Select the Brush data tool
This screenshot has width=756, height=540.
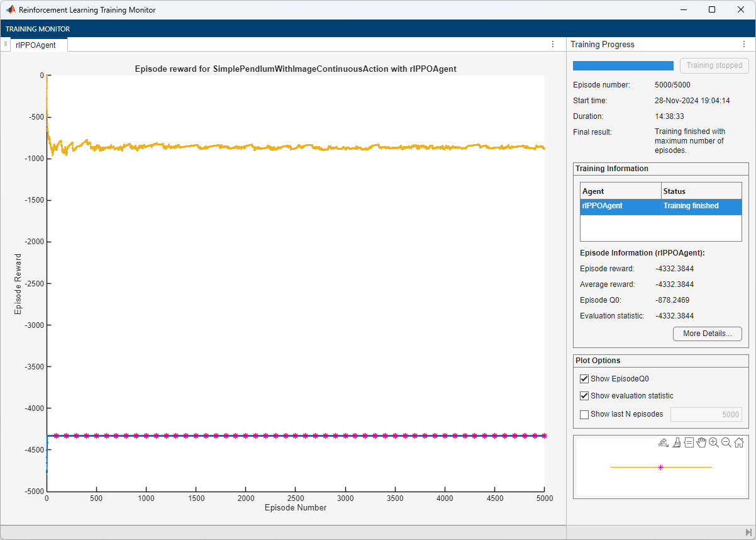click(x=676, y=442)
